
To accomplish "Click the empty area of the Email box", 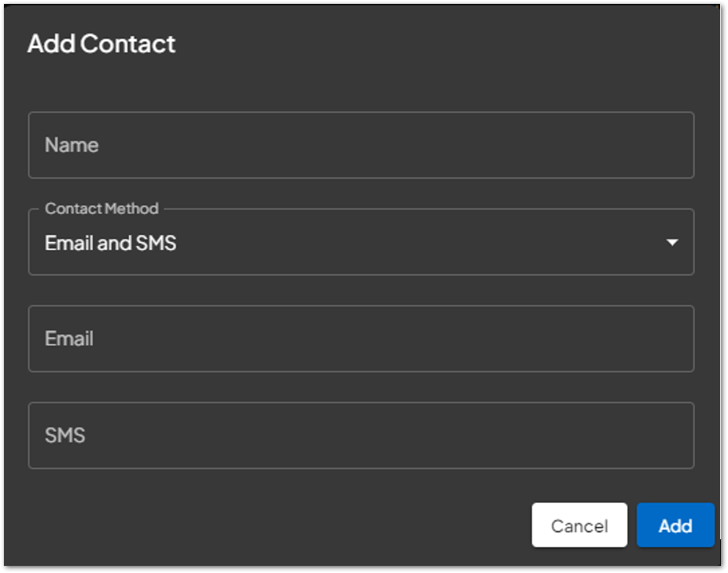I will click(x=395, y=339).
